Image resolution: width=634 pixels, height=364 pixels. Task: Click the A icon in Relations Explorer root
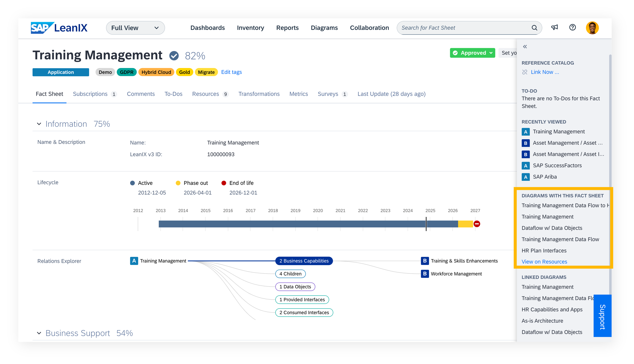[134, 261]
